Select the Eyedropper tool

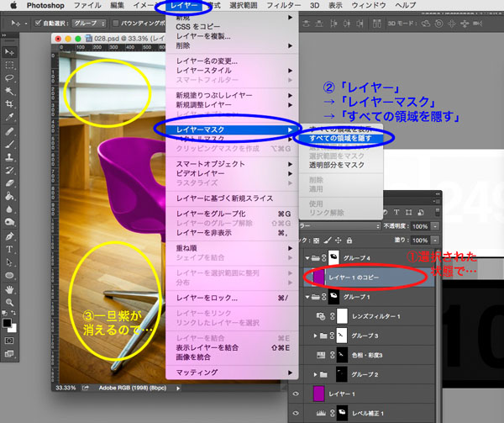tap(10, 117)
